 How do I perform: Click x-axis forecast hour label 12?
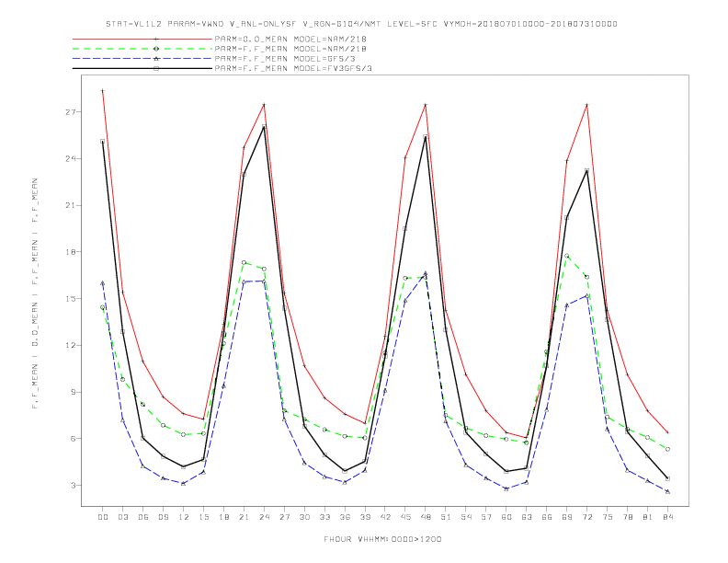tap(184, 517)
